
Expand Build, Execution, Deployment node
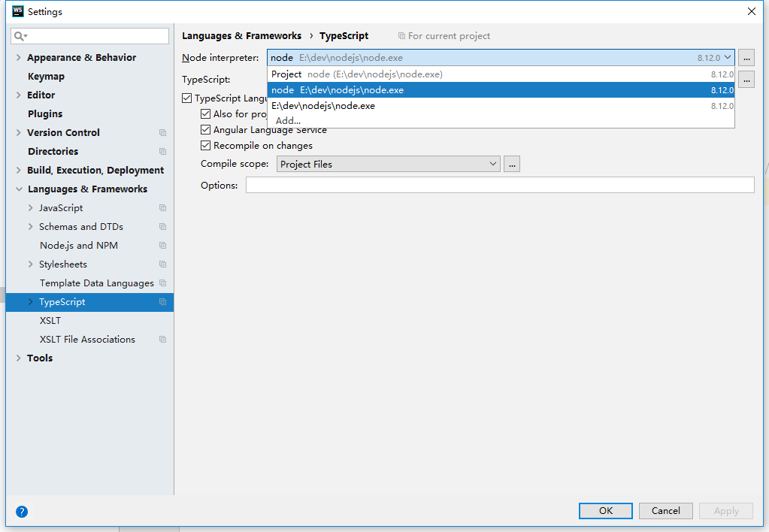[19, 170]
